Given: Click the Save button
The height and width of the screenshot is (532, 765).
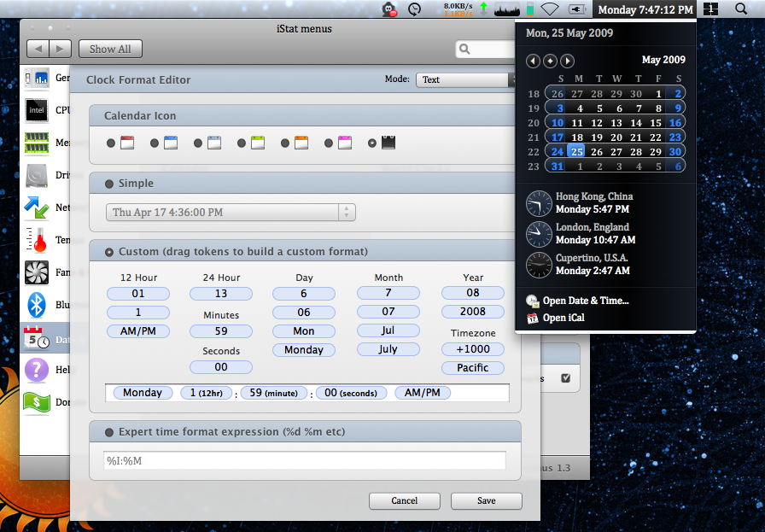Looking at the screenshot, I should [487, 500].
